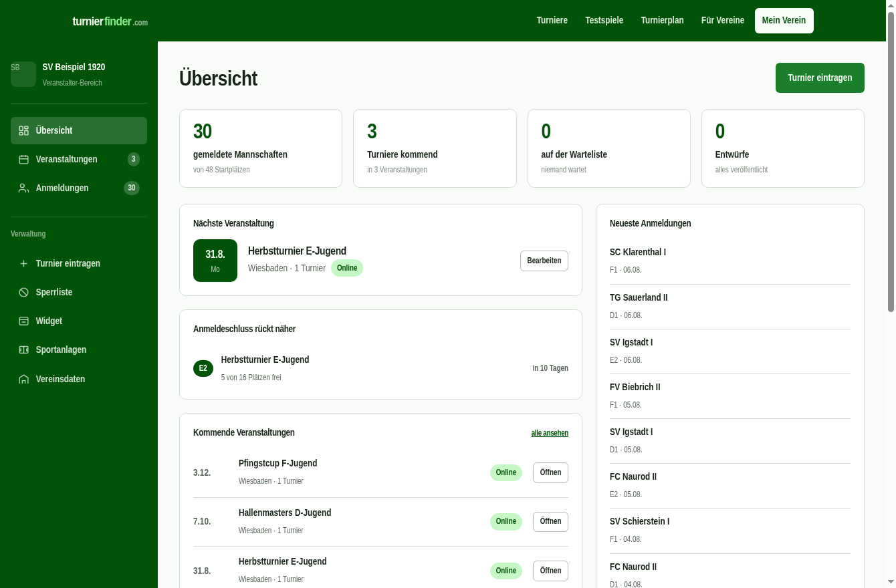
Task: Click the SB club avatar
Action: (23, 74)
